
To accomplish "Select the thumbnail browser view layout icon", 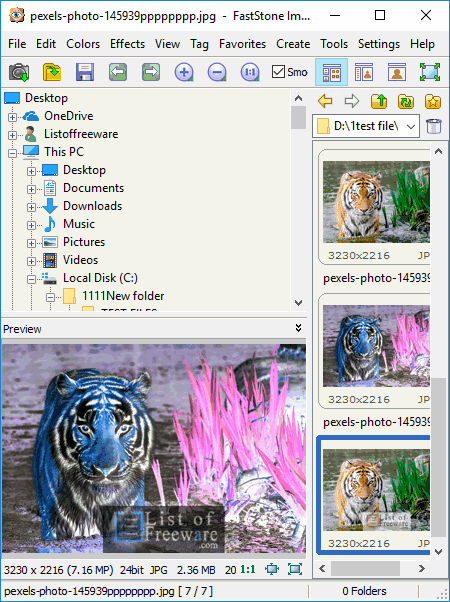I will click(x=331, y=72).
